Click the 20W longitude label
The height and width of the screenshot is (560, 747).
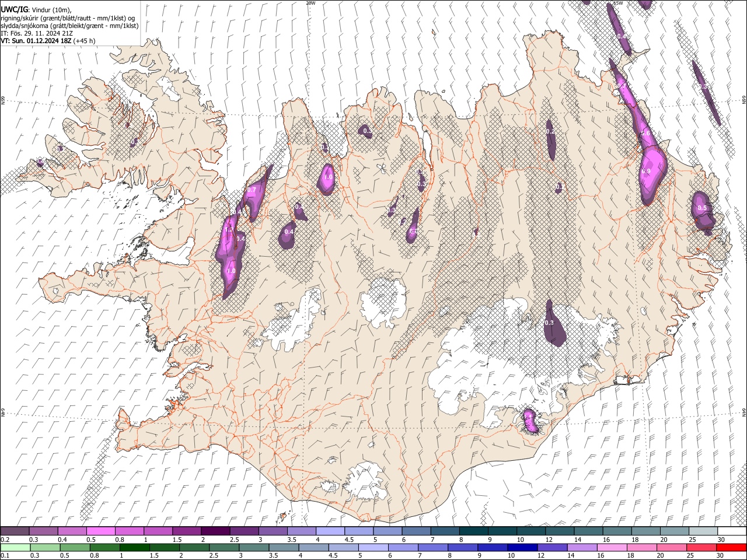point(310,3)
